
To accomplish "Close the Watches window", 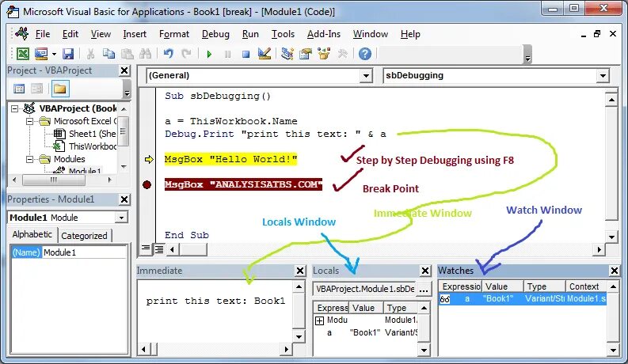I will (615, 271).
